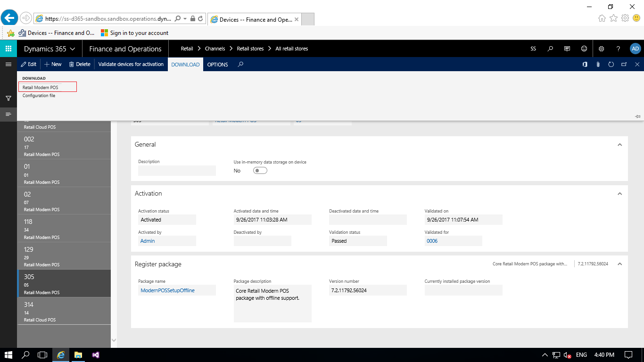Click the action pane search icon

coord(240,64)
